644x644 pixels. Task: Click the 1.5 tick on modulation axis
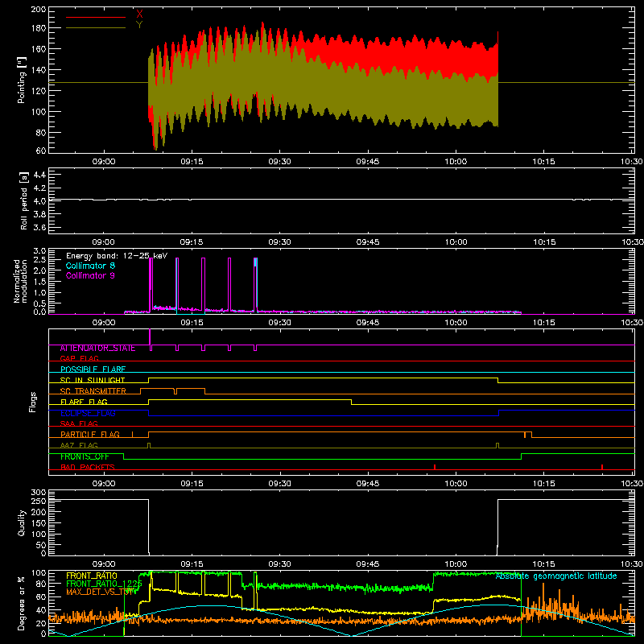tap(39, 282)
